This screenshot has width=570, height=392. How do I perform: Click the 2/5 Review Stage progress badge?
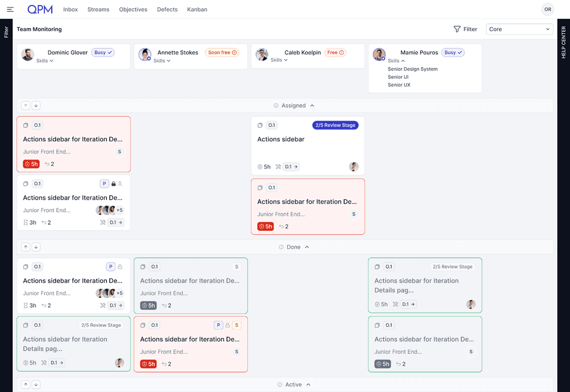[x=336, y=125]
